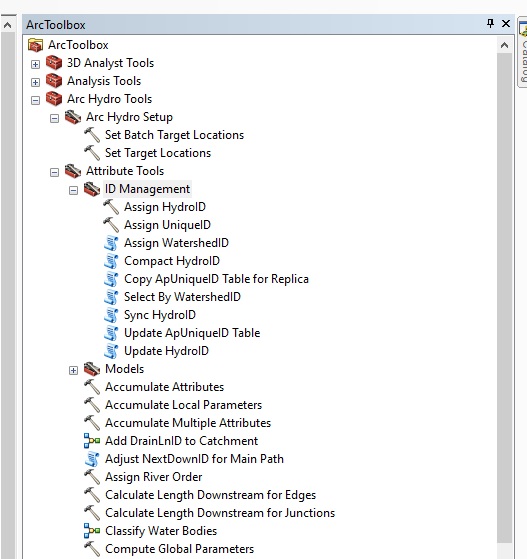
Task: Select Assign HydroID tool label
Action: tap(165, 207)
